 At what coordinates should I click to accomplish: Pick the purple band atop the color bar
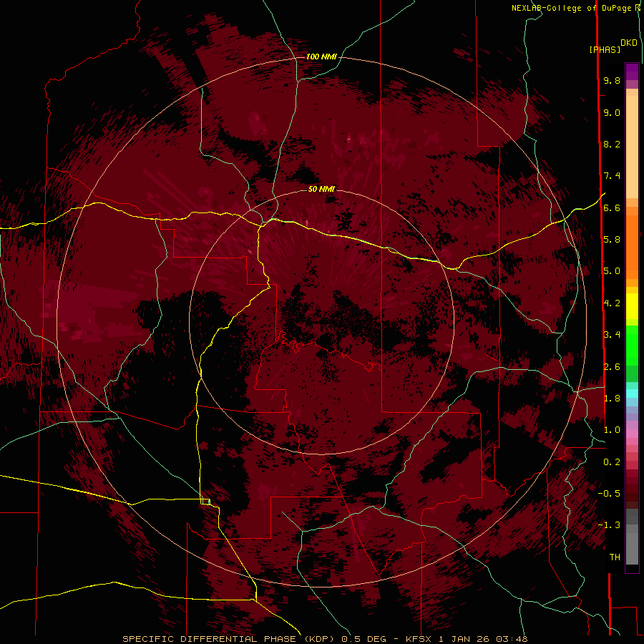coord(632,72)
